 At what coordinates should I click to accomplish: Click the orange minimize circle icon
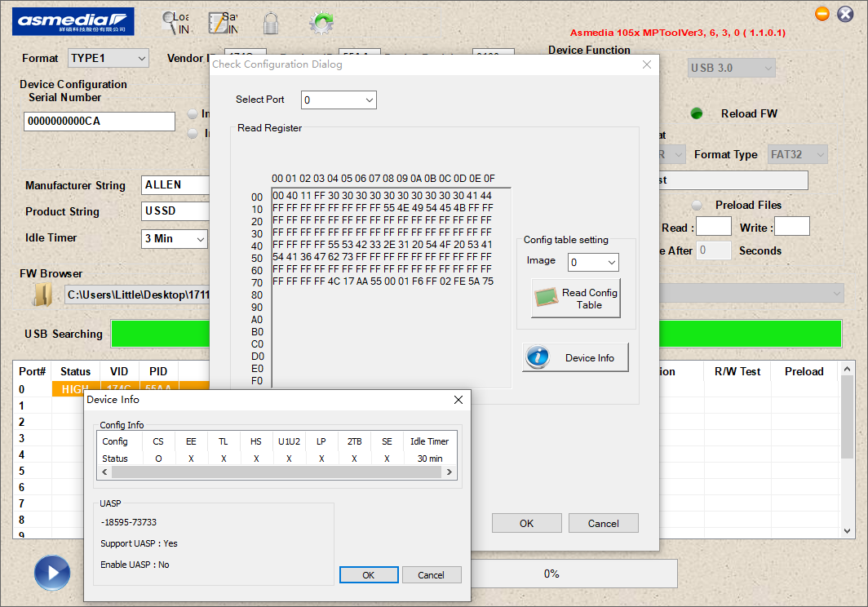[822, 14]
